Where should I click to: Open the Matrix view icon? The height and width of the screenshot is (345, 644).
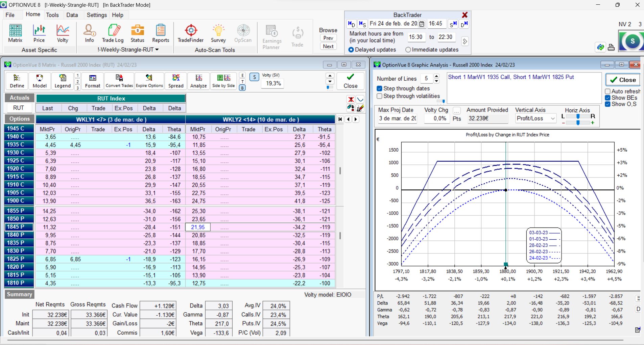[x=15, y=33]
